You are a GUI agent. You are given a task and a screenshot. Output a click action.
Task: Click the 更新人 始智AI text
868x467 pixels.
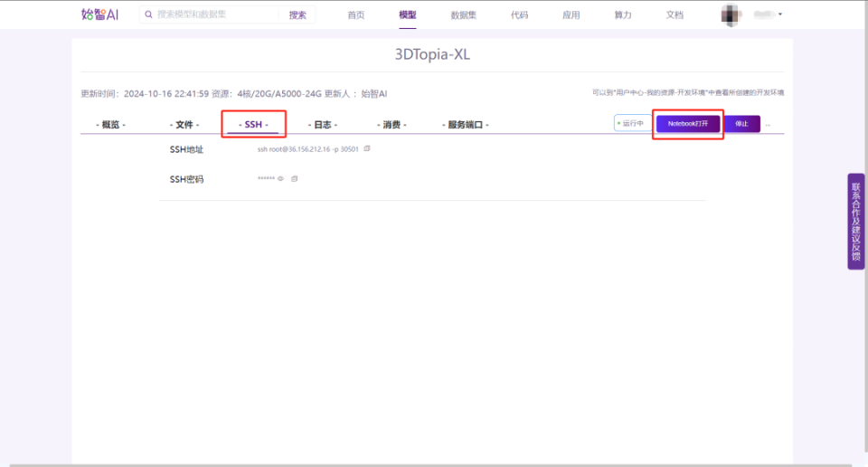(x=356, y=93)
